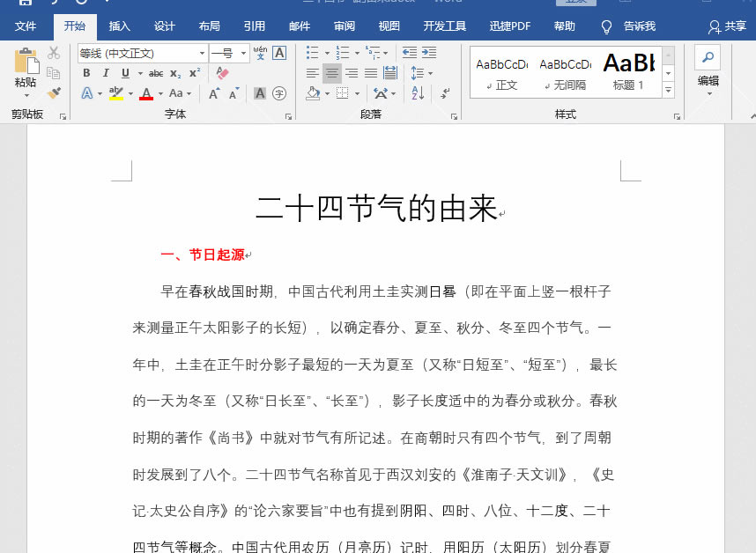Open the font name dropdown 等线

coord(202,54)
